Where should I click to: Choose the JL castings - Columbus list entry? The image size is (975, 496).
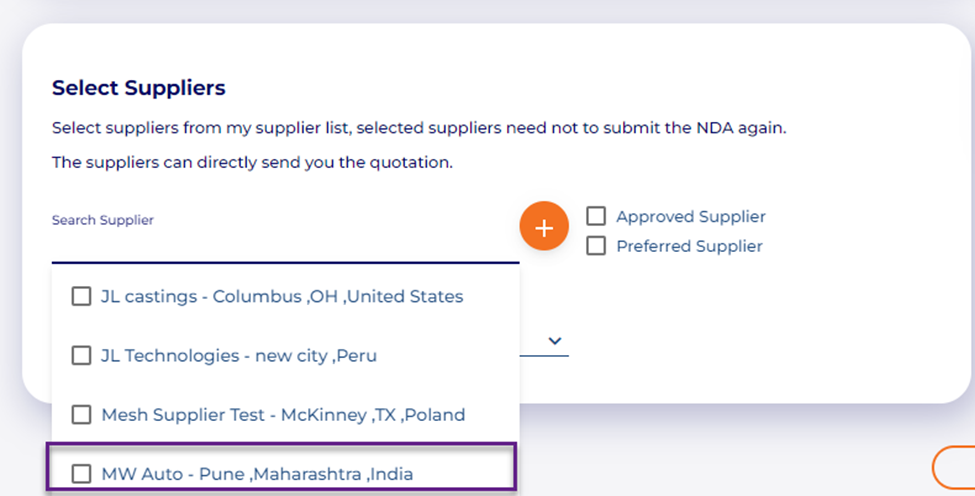click(x=282, y=296)
